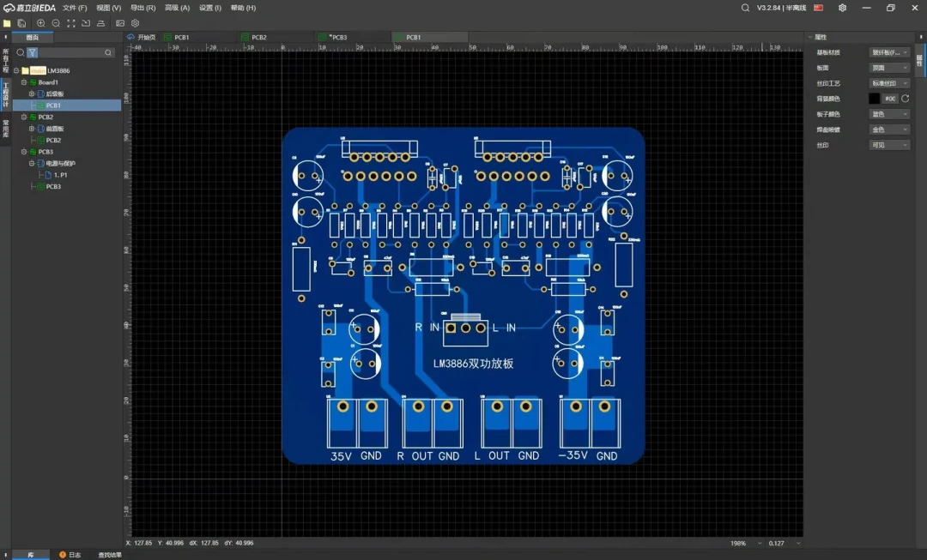Viewport: 927px width, 560px height.
Task: Collapse the LM3886 project tree node
Action: click(x=16, y=70)
